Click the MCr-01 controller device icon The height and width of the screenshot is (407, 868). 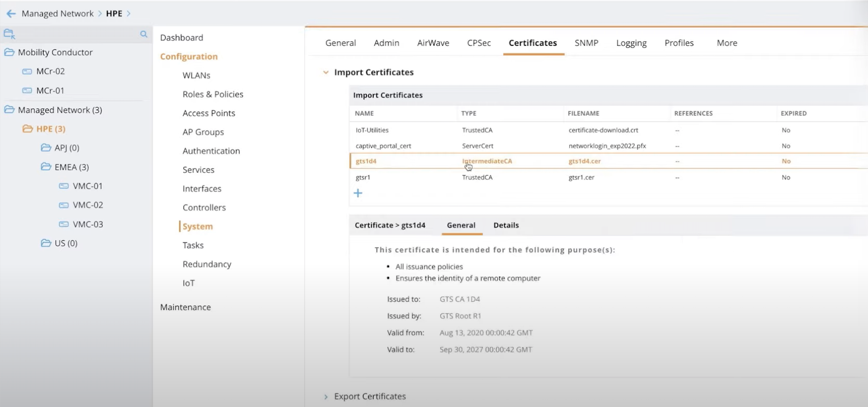tap(27, 91)
